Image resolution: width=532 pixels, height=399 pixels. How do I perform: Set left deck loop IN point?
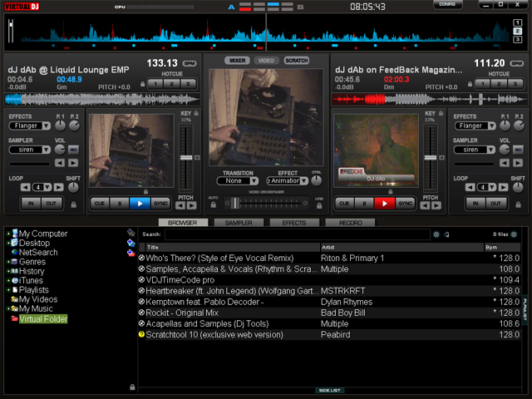coord(31,204)
